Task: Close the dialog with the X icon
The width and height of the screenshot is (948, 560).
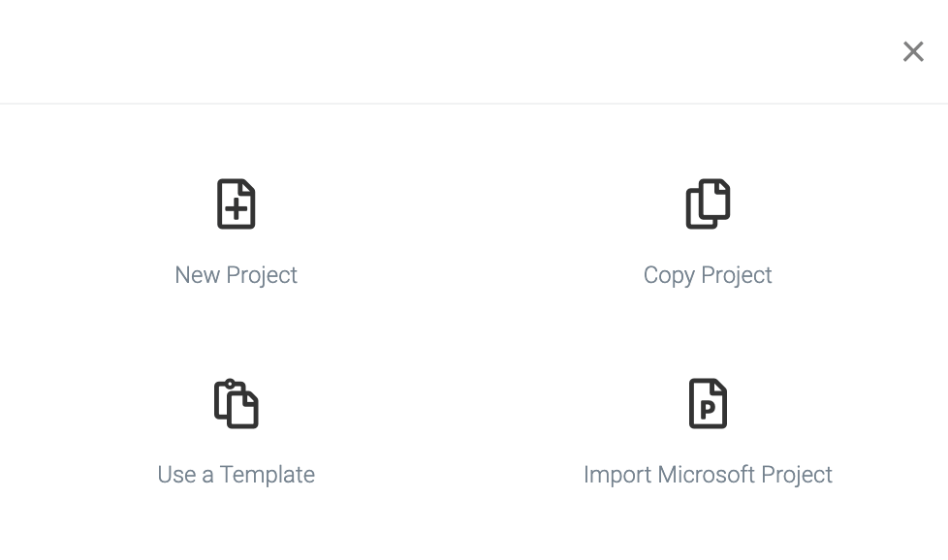Action: click(x=913, y=51)
